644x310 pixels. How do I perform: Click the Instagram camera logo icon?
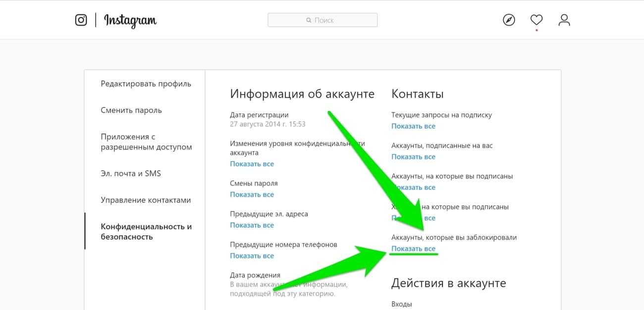coord(81,20)
